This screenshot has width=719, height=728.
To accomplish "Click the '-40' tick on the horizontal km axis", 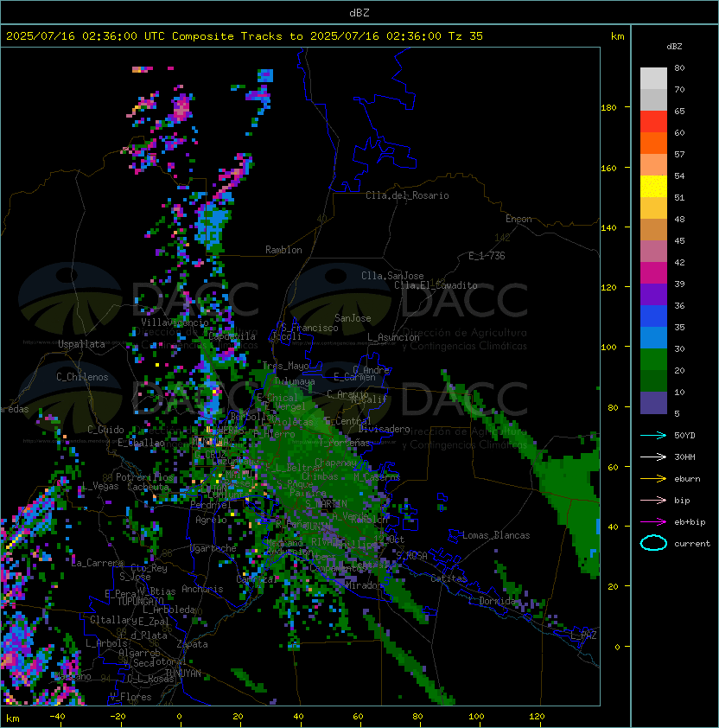I will [x=57, y=717].
